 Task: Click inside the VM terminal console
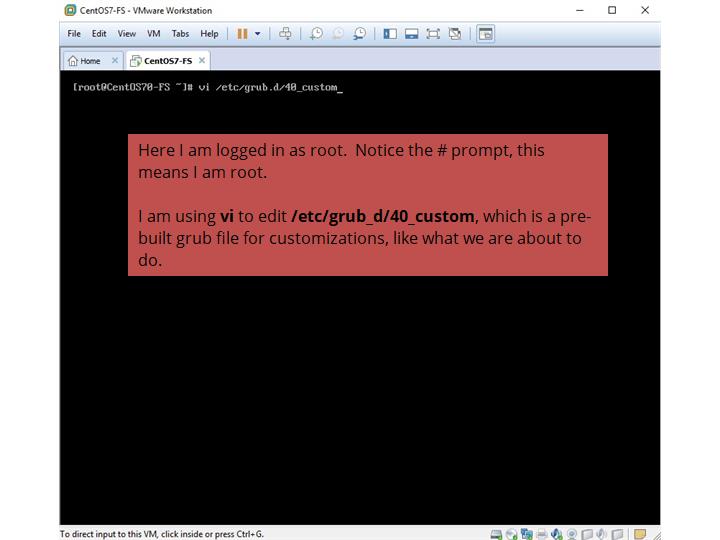360,400
